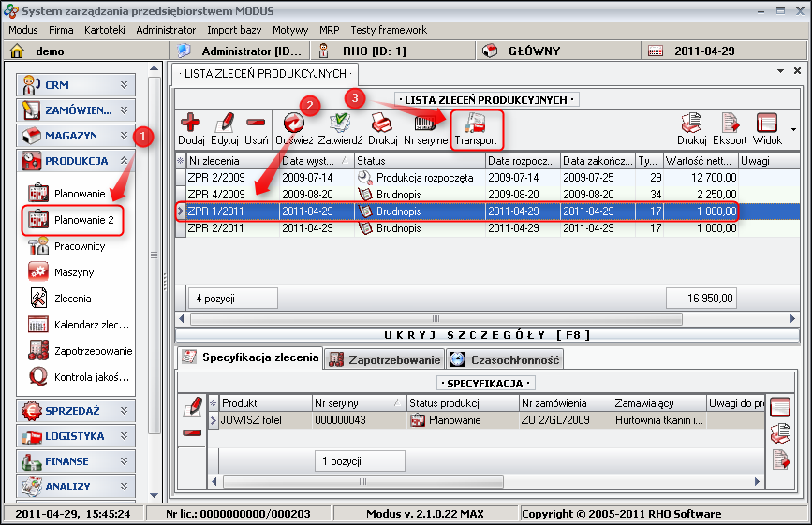The image size is (812, 525).
Task: Expand the MAGAZYN sidebar section
Action: click(x=76, y=136)
